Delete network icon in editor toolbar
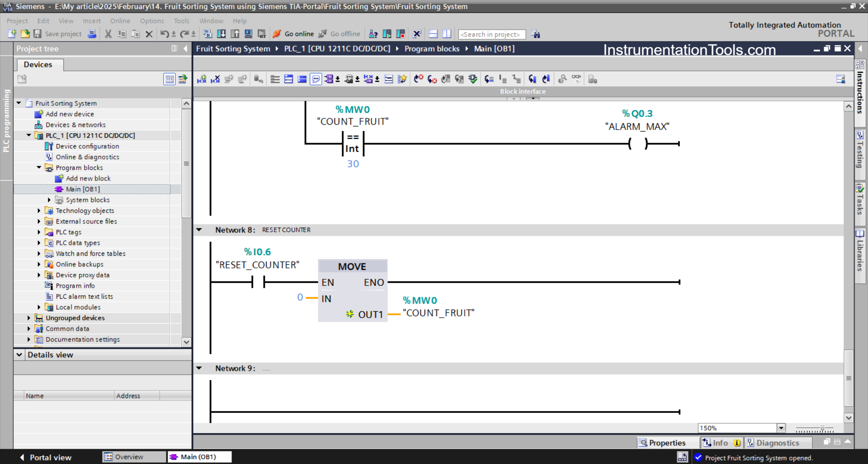868x464 pixels. click(215, 79)
